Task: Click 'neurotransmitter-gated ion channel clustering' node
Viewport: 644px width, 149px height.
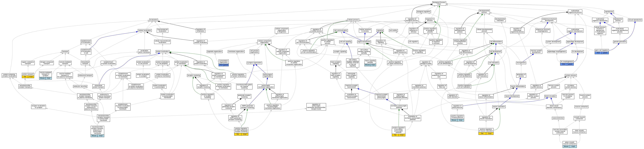Action: (244, 86)
